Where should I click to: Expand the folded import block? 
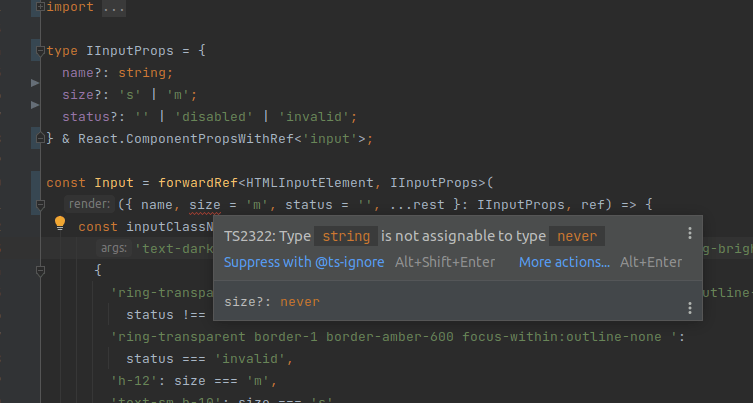click(40, 7)
